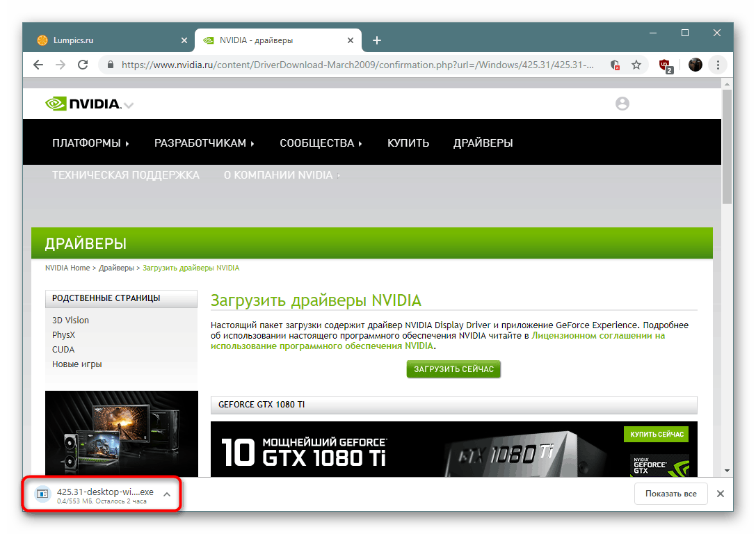The width and height of the screenshot is (756, 534).
Task: Go forward to the next page
Action: (x=61, y=65)
